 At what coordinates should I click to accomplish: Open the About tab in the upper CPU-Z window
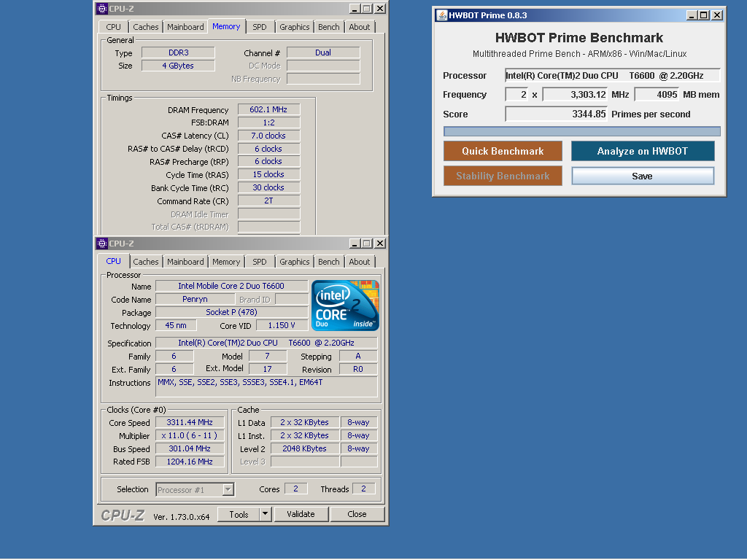pos(359,27)
